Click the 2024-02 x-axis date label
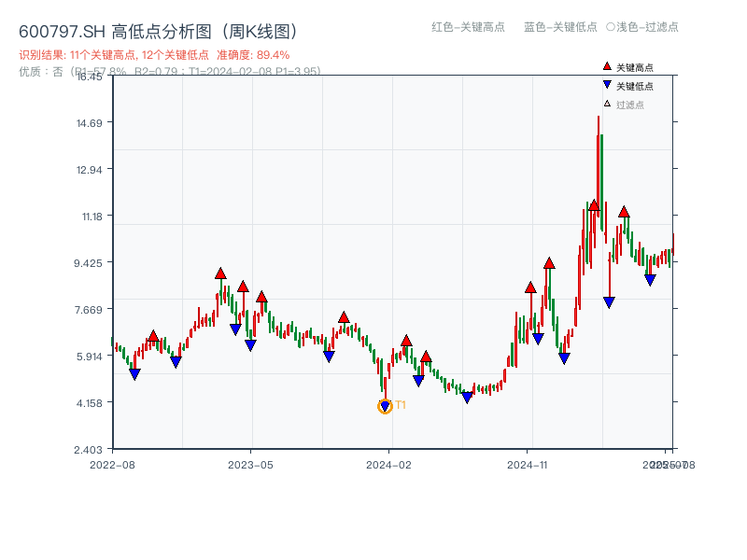 (x=388, y=465)
